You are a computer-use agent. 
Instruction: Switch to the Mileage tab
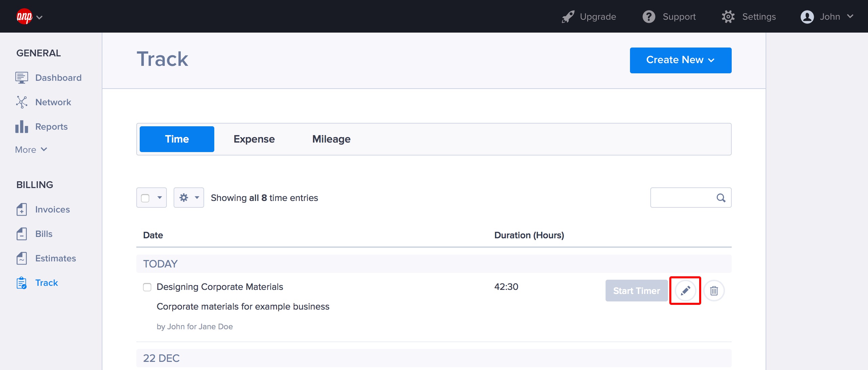click(x=331, y=139)
